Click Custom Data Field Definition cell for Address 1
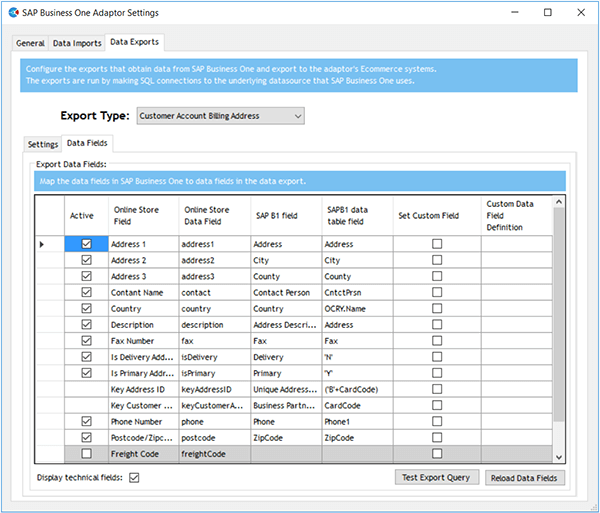Image resolution: width=600 pixels, height=513 pixels. pos(517,244)
